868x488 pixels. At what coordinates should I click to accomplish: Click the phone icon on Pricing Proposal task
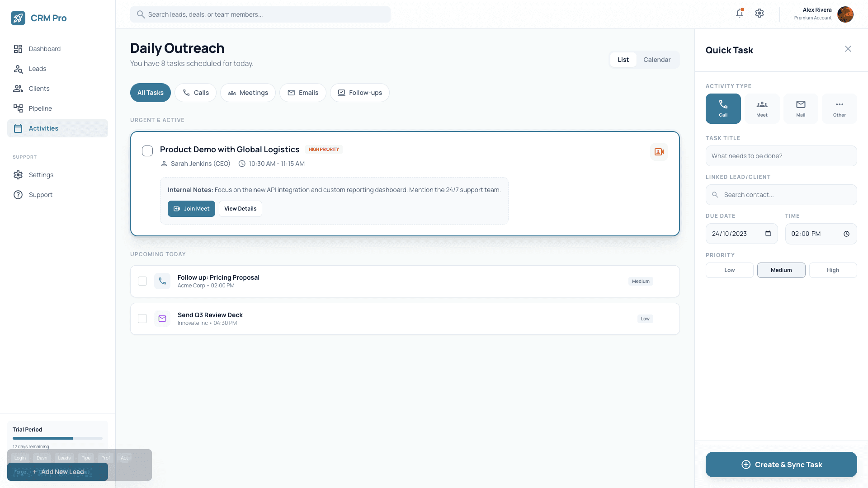click(162, 281)
